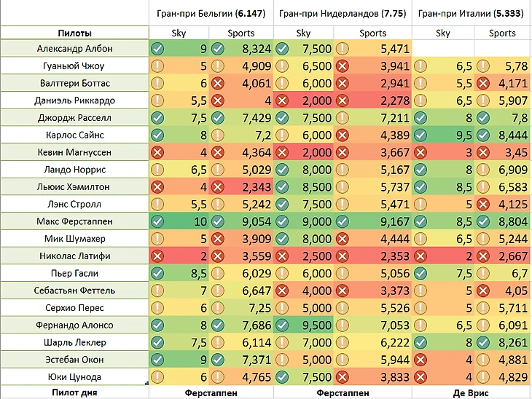
Task: Select the Гран-при Бельгии (6.147) header cell
Action: pyautogui.click(x=211, y=13)
